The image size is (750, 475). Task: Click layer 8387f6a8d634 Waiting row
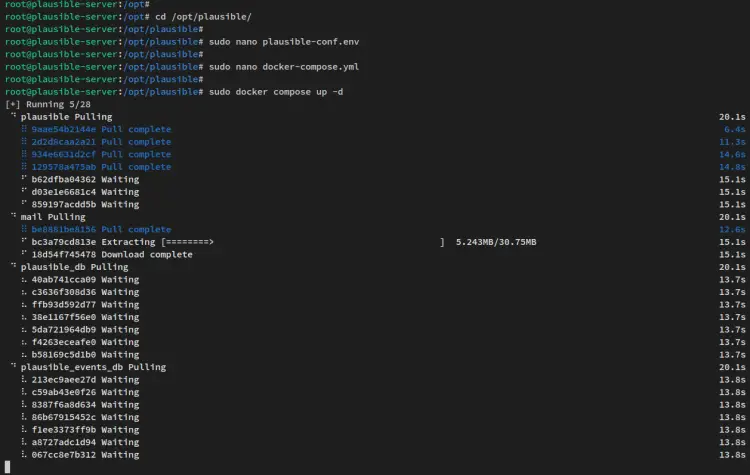click(85, 405)
